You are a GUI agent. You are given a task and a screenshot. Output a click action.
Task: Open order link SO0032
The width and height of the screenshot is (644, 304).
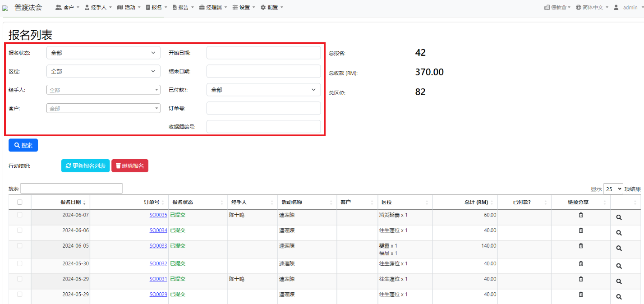pos(158,264)
